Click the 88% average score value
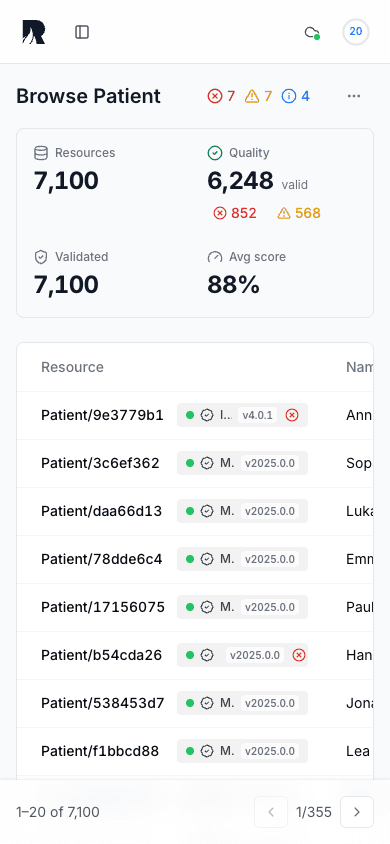The width and height of the screenshot is (390, 844). (x=233, y=285)
